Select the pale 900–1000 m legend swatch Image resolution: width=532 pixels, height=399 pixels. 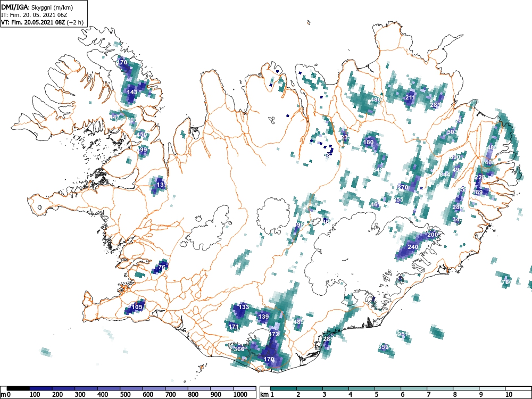coord(222,388)
